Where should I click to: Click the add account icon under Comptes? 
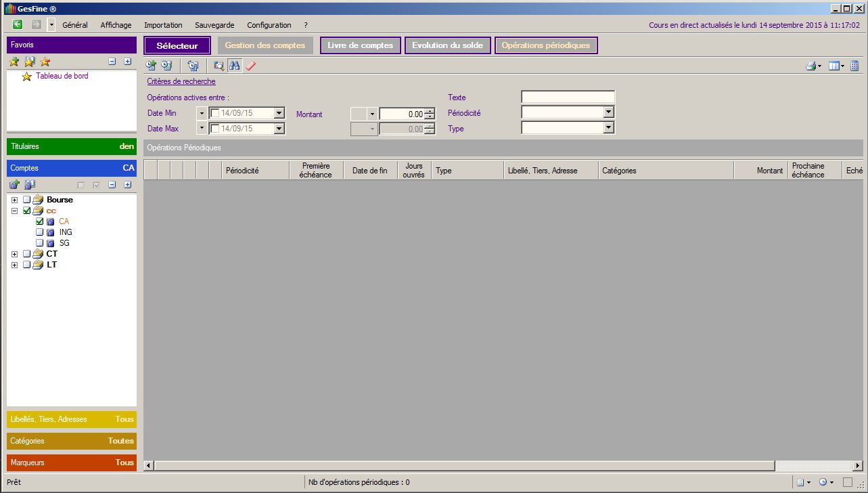click(14, 184)
